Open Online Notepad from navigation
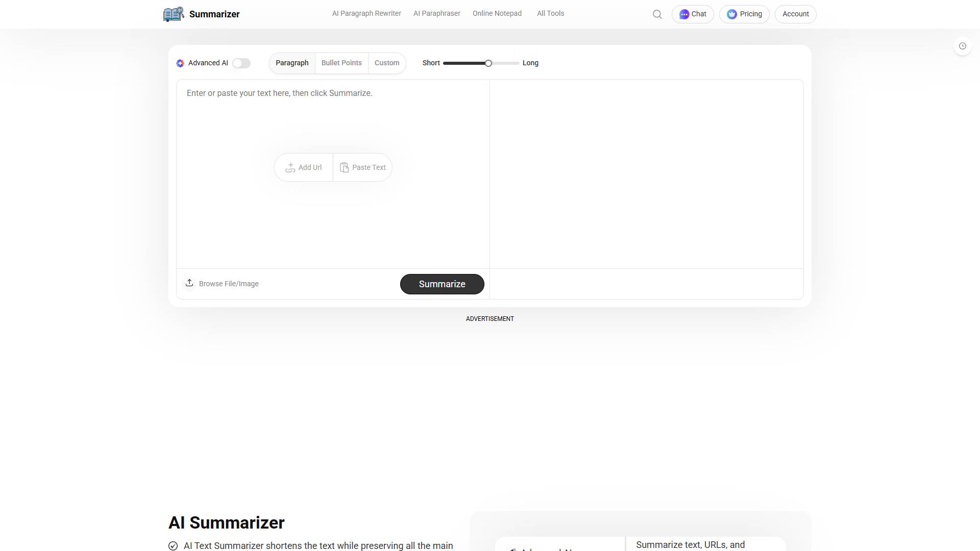 [497, 14]
